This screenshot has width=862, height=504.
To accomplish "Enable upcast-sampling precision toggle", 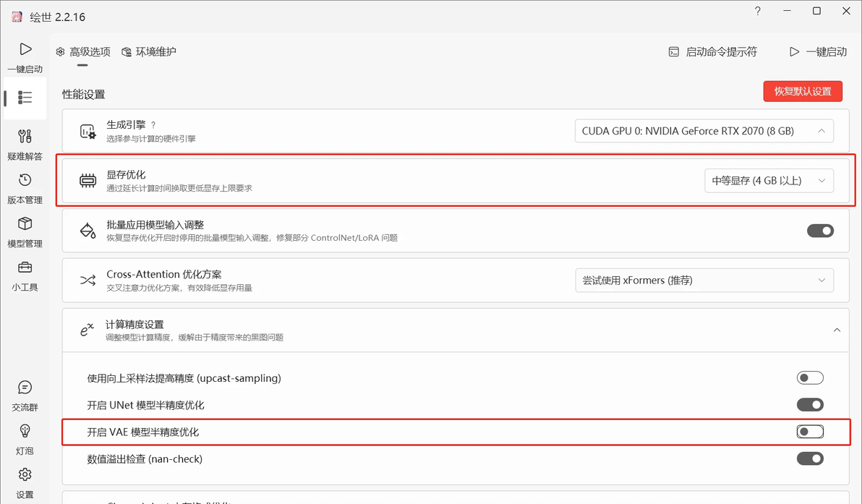I will pos(810,377).
